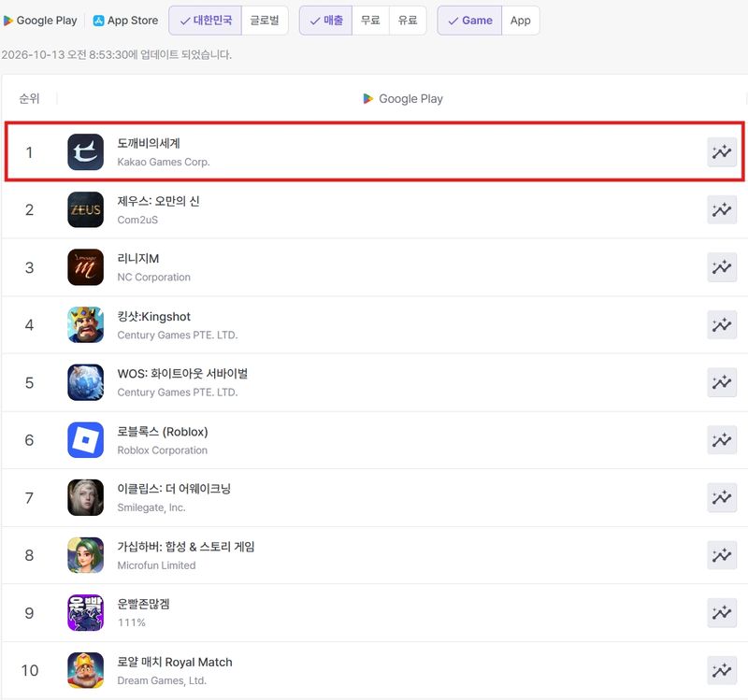Switch ranking filter to 무료
Screen dimensions: 748x700
click(370, 21)
